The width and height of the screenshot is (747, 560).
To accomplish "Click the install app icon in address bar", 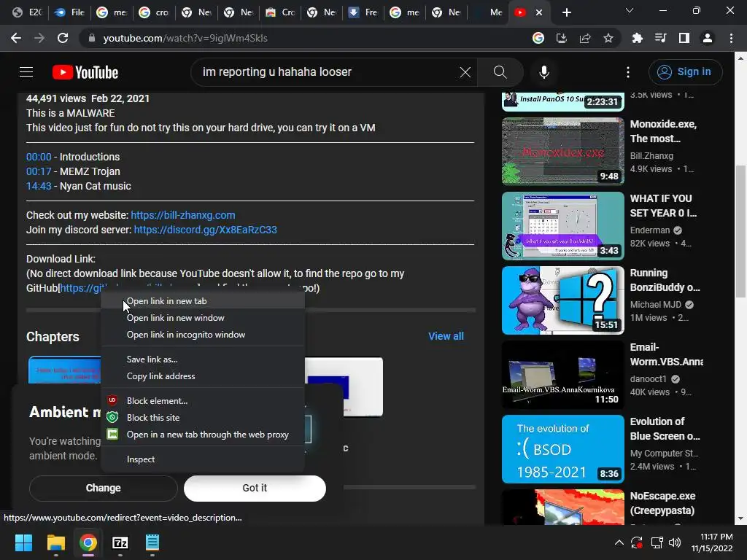I will tap(562, 38).
